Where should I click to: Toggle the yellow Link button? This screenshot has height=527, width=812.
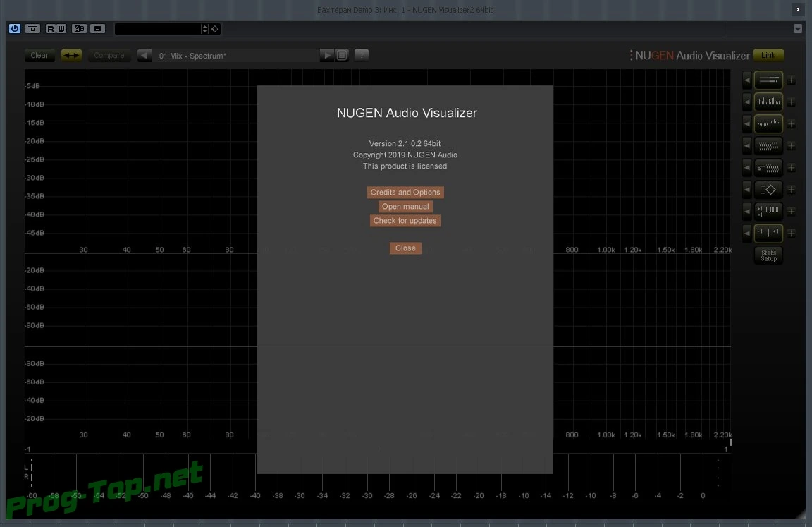pyautogui.click(x=768, y=55)
